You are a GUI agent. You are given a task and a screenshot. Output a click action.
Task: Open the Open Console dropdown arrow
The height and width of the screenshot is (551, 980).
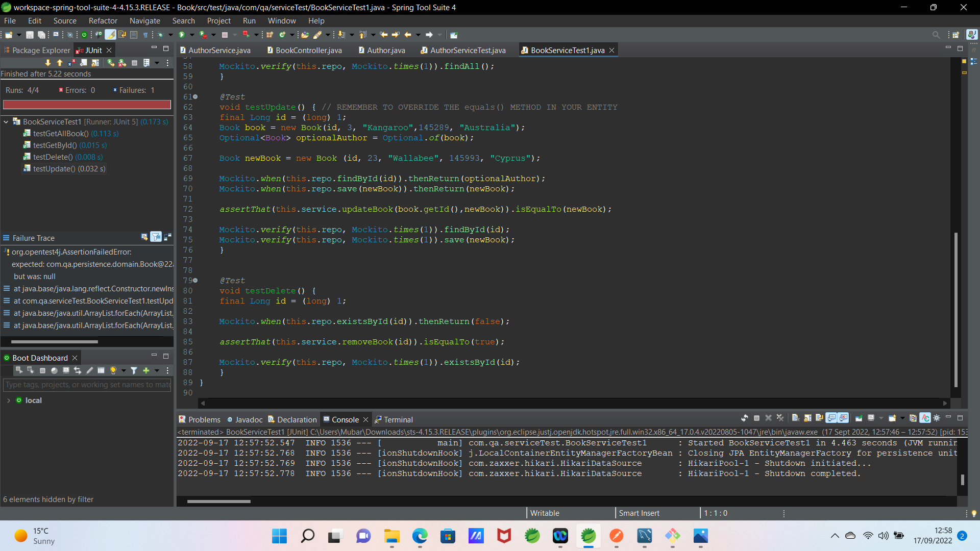click(902, 418)
